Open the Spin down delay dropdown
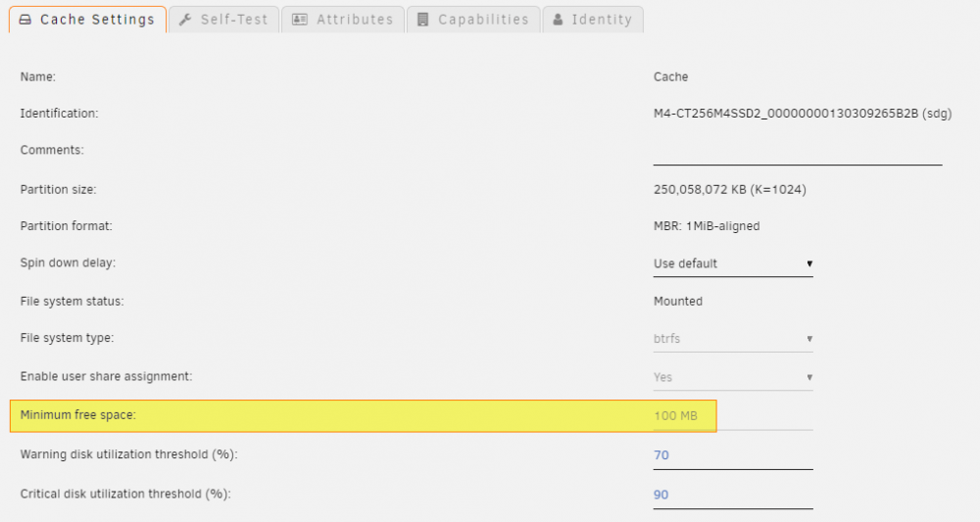Screen dimensions: 980x522 point(733,264)
